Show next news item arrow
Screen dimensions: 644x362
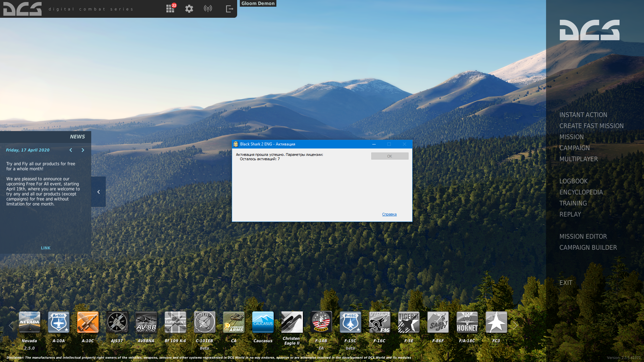click(83, 150)
